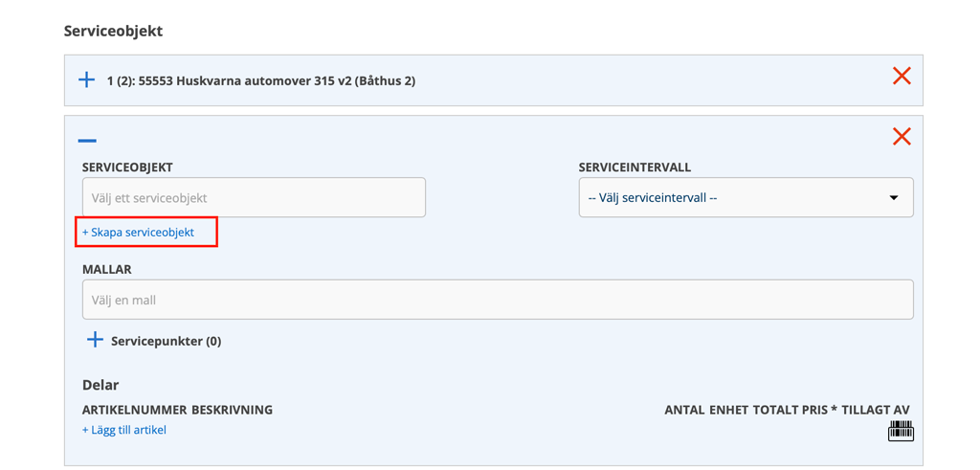Image resolution: width=980 pixels, height=470 pixels.
Task: Open the Välj serviceintervall dropdown
Action: click(746, 198)
